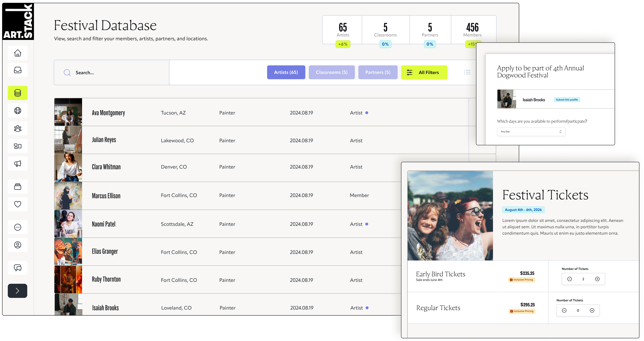The height and width of the screenshot is (341, 644).
Task: Open the 65 Artists stat card
Action: click(343, 30)
